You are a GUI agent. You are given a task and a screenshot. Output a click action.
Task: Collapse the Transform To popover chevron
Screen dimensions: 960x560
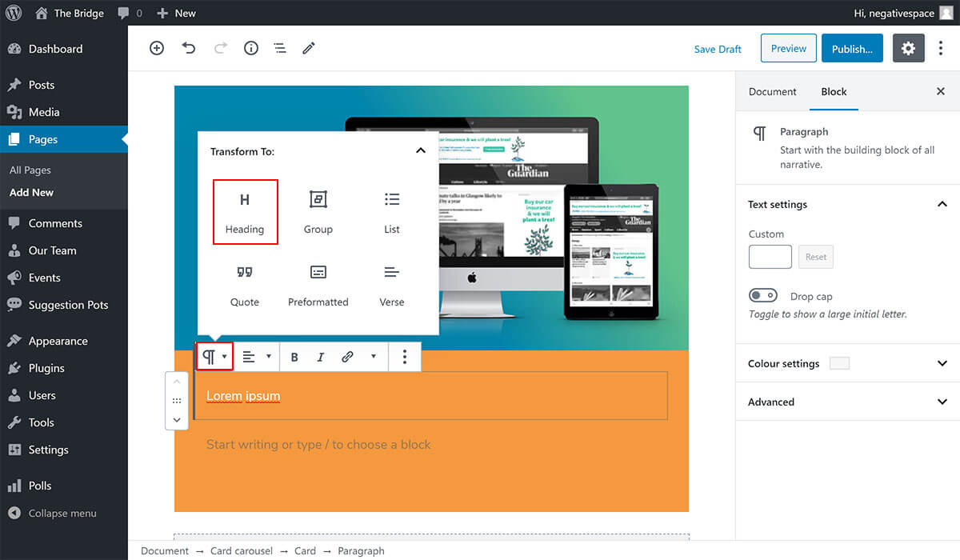pyautogui.click(x=421, y=151)
